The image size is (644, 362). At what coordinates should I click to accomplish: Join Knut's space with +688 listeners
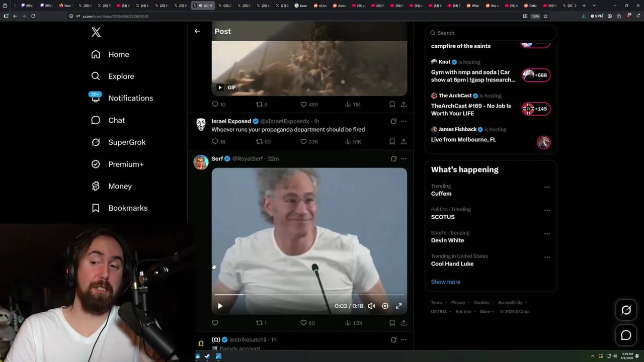[x=536, y=75]
